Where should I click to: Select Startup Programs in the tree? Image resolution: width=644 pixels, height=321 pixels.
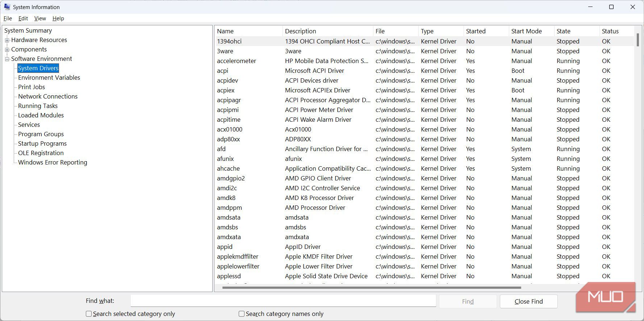42,143
